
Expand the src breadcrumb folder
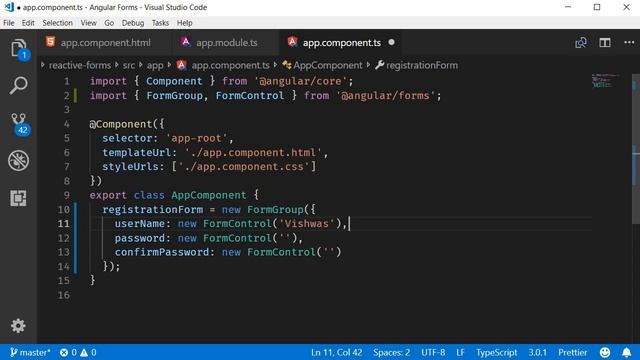[x=129, y=65]
